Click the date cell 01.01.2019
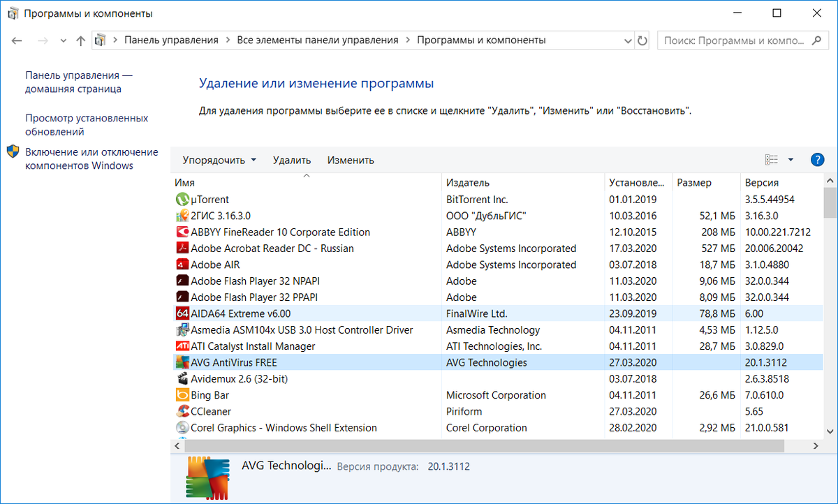Screen dimensions: 838x504 coord(633,200)
